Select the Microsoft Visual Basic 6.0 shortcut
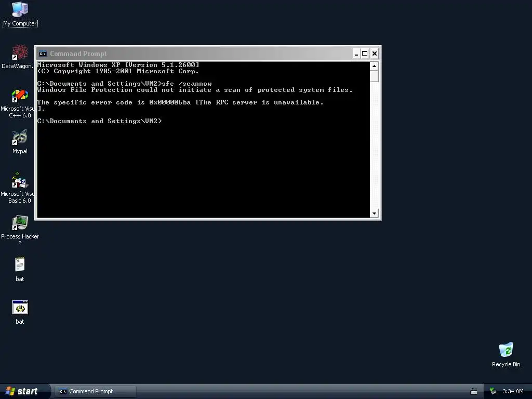Screen dimensions: 532x399 click(x=18, y=188)
